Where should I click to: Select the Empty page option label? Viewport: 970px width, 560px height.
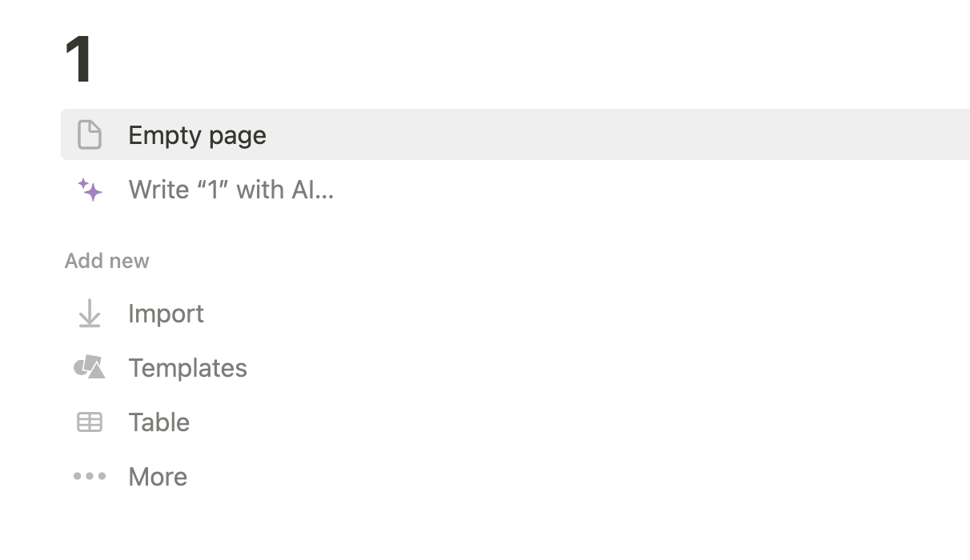pos(197,135)
